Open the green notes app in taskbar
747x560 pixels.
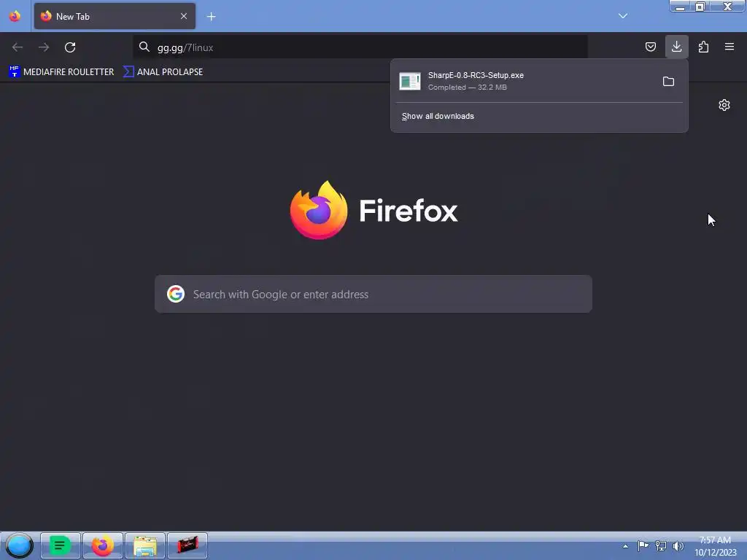tap(61, 545)
